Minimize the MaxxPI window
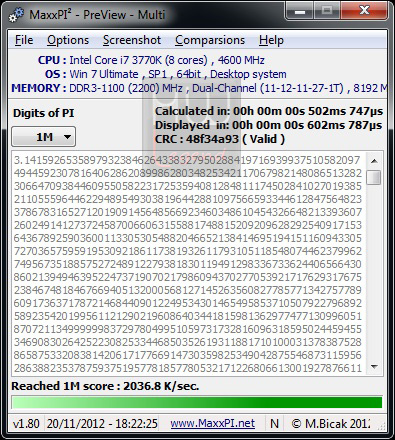395x440 pixels. tap(300, 11)
